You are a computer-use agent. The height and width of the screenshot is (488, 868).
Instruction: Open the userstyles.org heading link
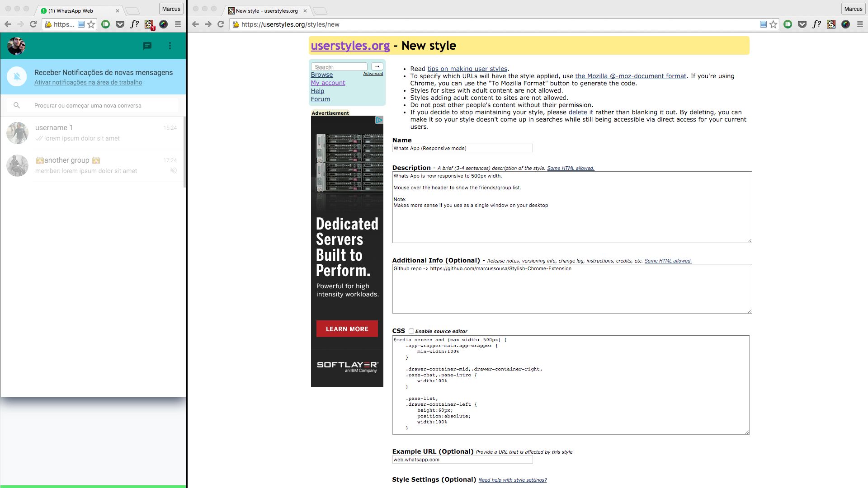pos(350,46)
